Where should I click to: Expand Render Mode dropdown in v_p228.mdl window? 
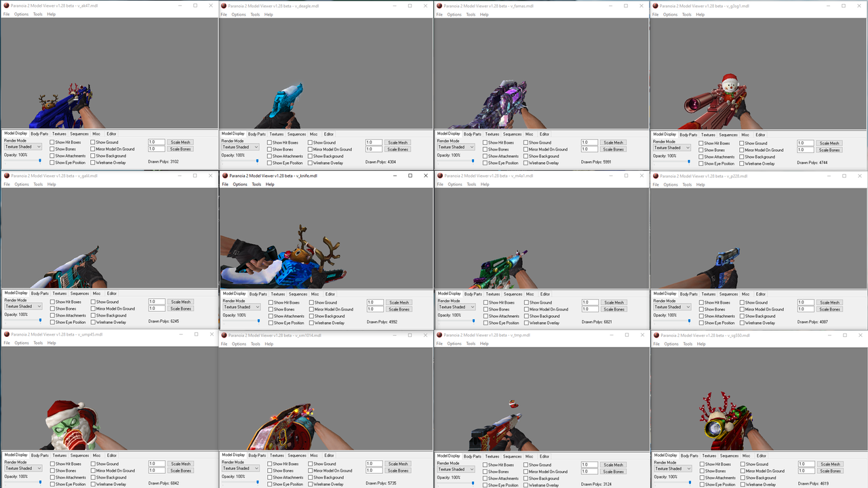coord(672,307)
